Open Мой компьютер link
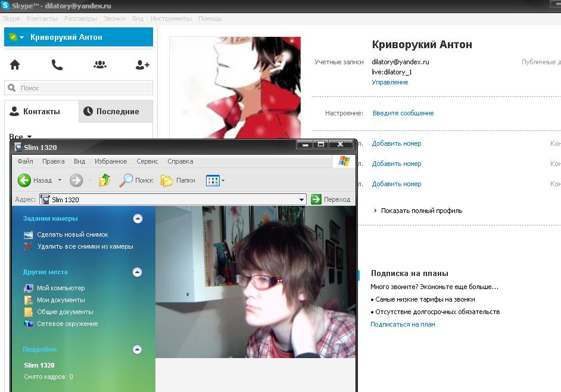This screenshot has width=561, height=392. (x=61, y=288)
